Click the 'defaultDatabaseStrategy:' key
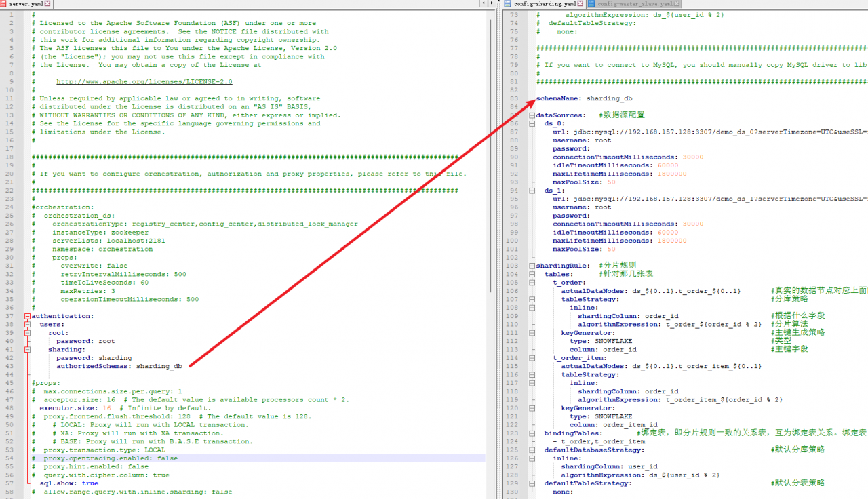The image size is (868, 499). tap(594, 450)
